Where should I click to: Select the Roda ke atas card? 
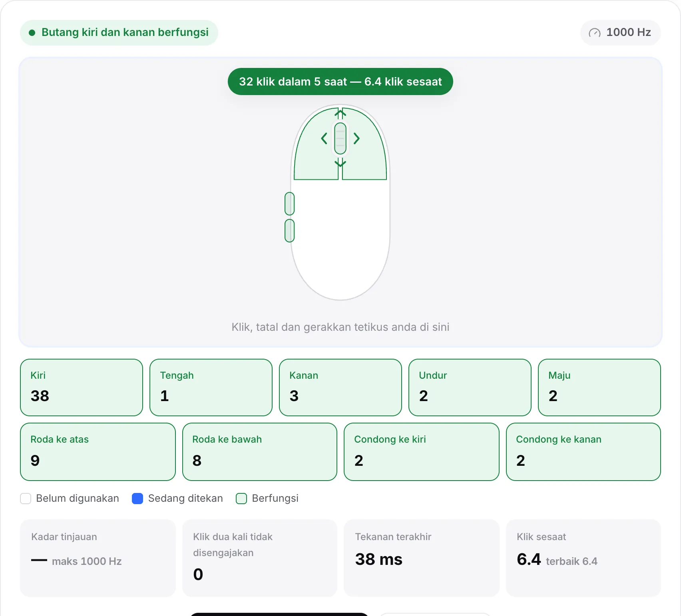pos(98,452)
